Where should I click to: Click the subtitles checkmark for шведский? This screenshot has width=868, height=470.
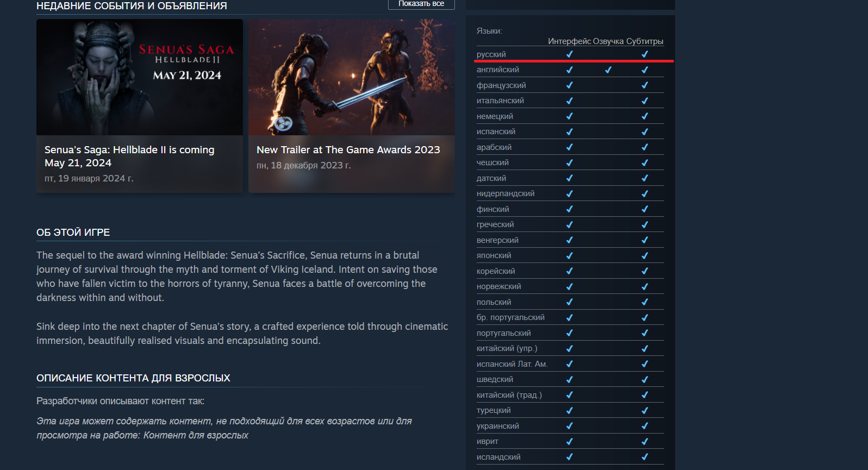645,379
